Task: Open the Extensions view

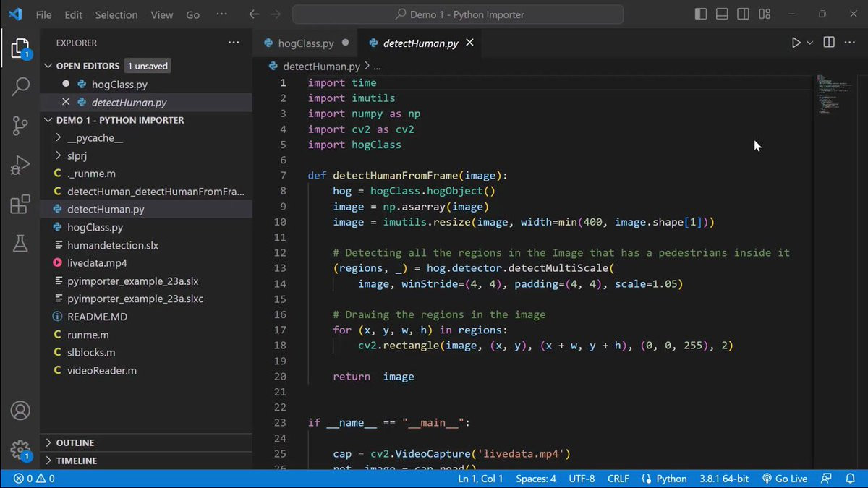Action: (x=20, y=205)
